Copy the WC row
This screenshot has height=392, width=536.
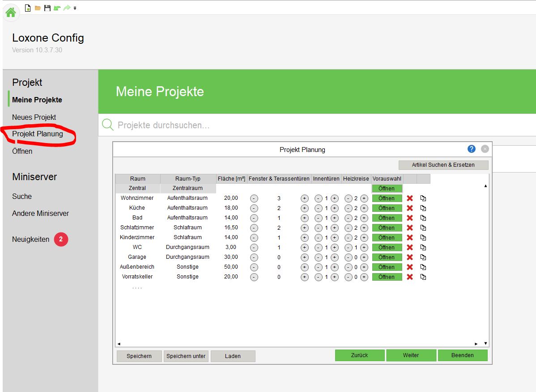click(x=423, y=248)
